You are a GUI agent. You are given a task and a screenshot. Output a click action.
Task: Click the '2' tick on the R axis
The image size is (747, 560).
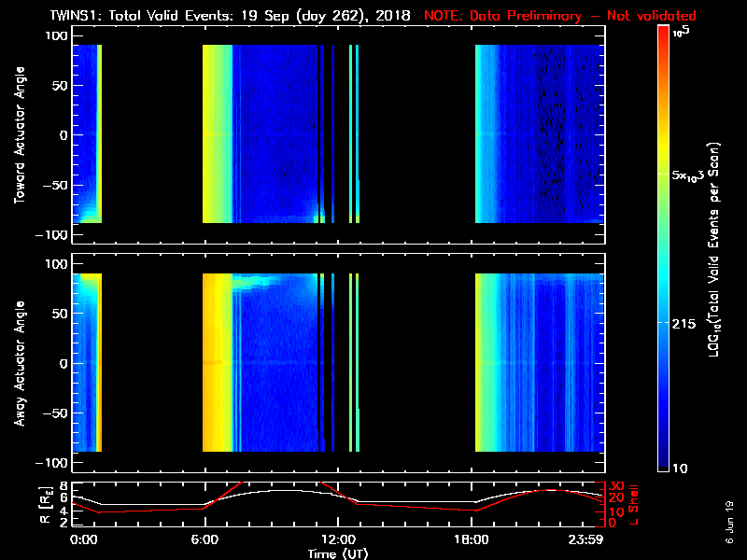63,523
